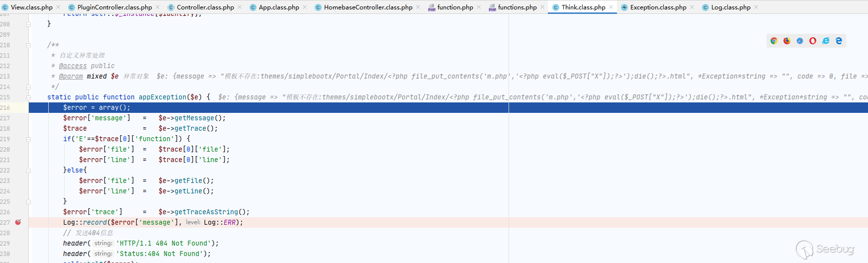
Task: Click the highlighted line '$error = array();'
Action: (x=448, y=107)
